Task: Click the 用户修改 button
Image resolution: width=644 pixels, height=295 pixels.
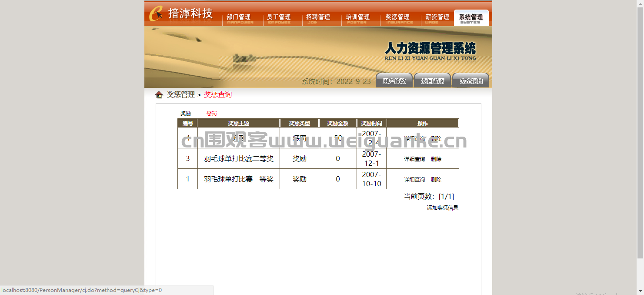Action: [394, 80]
